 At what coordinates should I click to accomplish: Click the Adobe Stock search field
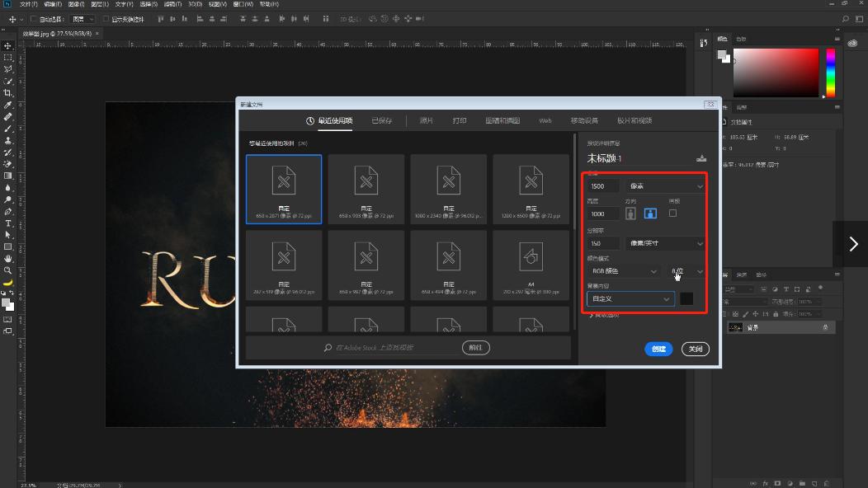pos(392,348)
